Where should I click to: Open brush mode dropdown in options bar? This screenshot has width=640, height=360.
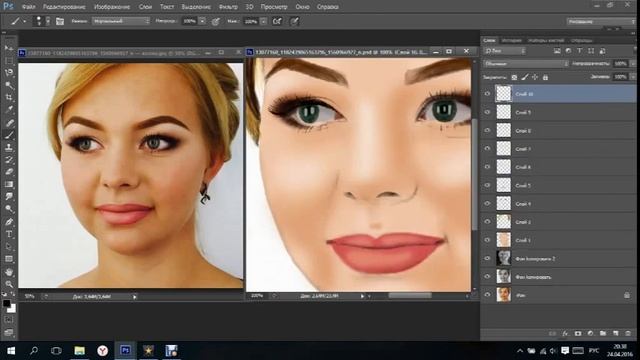point(121,21)
